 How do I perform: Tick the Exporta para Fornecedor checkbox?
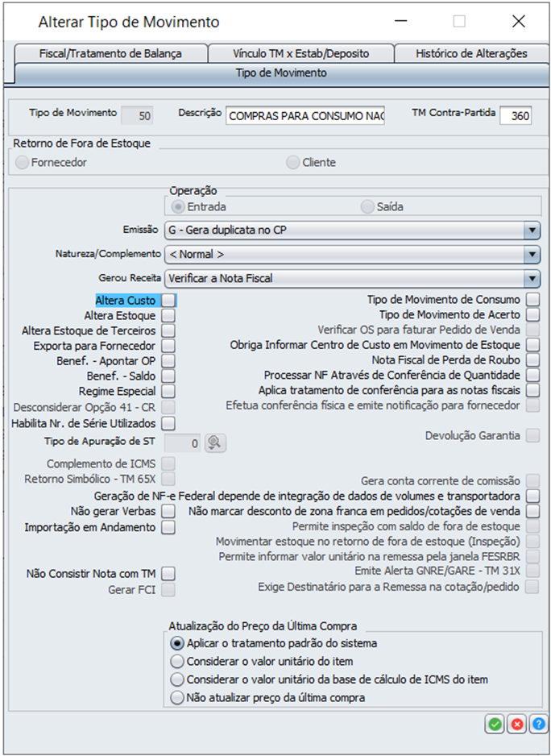tap(168, 347)
